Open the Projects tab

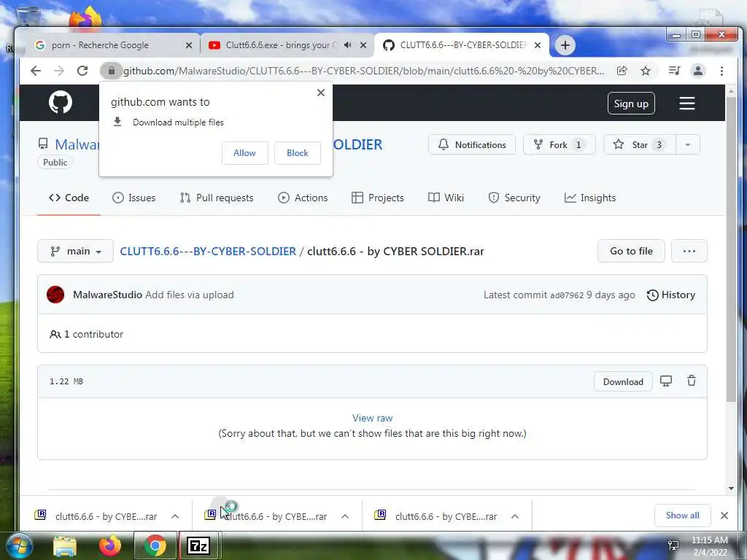tap(378, 198)
